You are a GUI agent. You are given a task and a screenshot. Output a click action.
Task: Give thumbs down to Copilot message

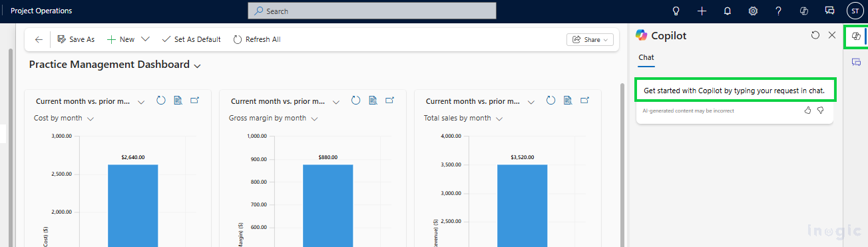coord(821,111)
